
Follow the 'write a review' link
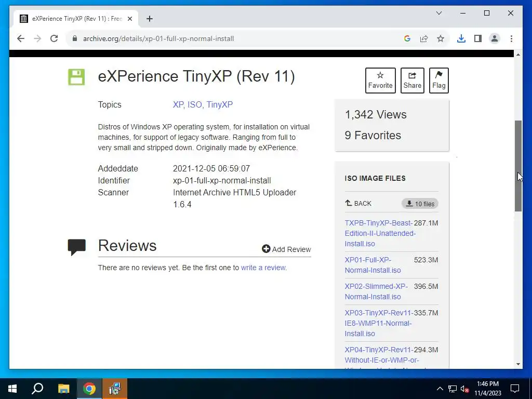(263, 268)
